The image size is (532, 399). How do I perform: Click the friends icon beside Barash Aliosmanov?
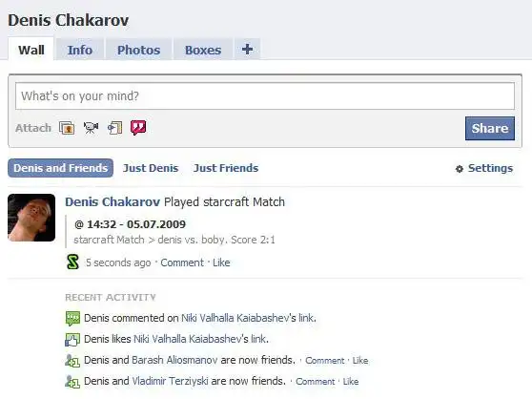coord(72,360)
